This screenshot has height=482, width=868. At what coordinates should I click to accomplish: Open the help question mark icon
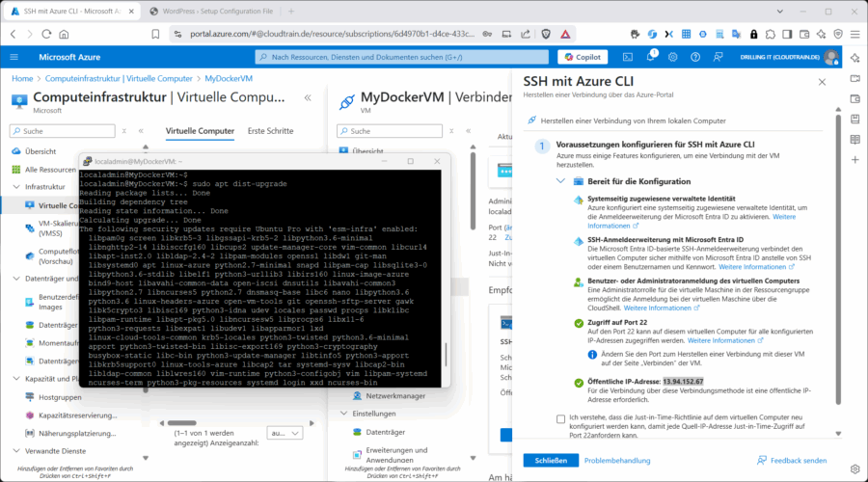point(695,57)
